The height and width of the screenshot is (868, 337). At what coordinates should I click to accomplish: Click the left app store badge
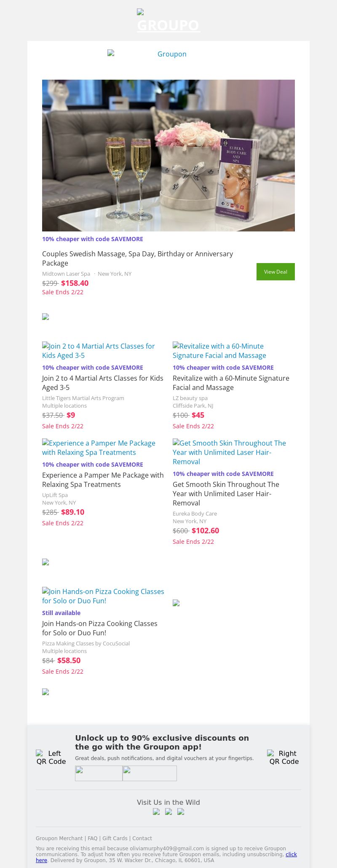click(99, 773)
